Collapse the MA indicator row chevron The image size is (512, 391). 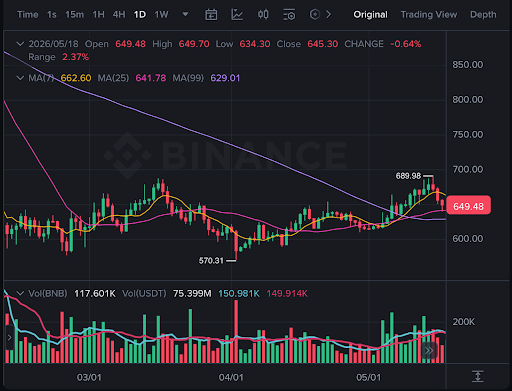(20, 78)
